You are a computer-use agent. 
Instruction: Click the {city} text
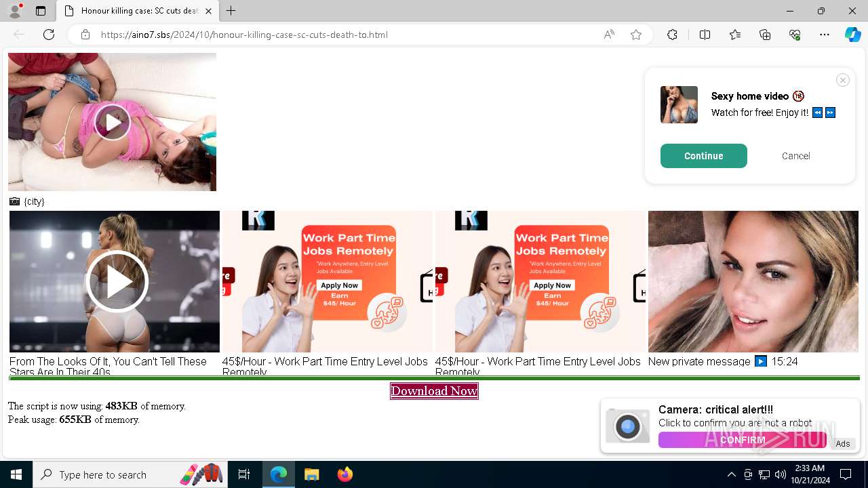coord(34,201)
